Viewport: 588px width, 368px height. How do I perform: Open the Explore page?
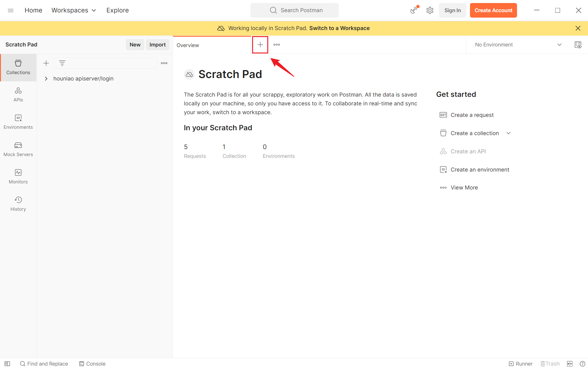click(x=117, y=10)
